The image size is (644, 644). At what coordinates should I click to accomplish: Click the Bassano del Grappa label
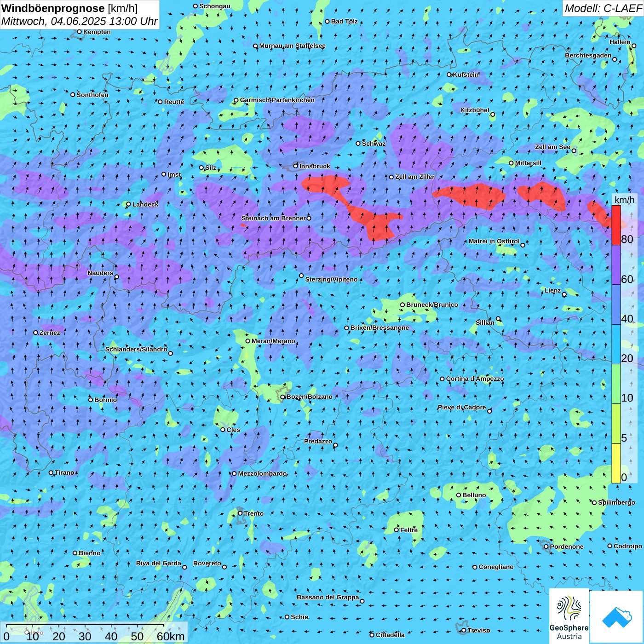(x=328, y=597)
